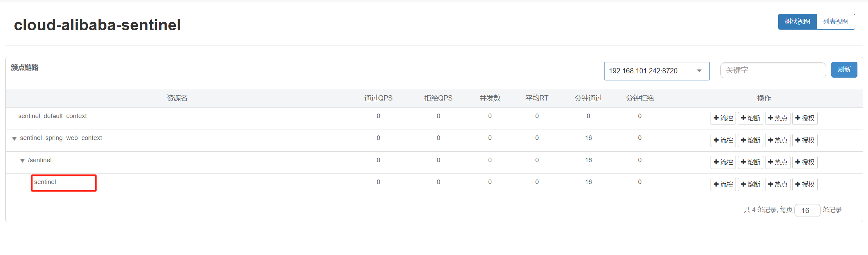The height and width of the screenshot is (255, 868).
Task: Add 流控 rule for sentinel_default_context
Action: coord(723,118)
